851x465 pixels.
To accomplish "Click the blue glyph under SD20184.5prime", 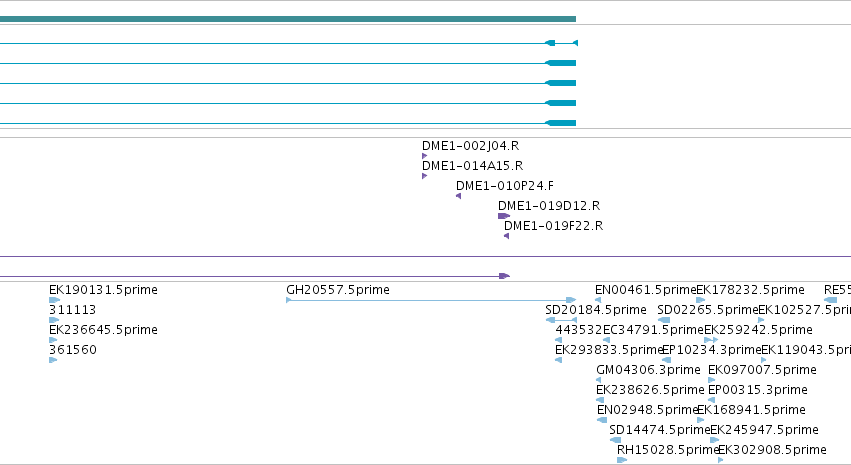I will 561,320.
